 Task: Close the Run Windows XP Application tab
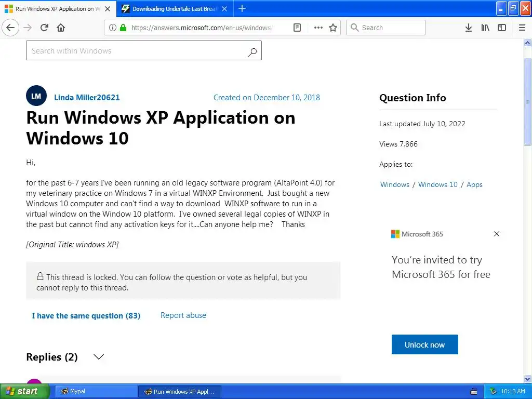pyautogui.click(x=108, y=9)
